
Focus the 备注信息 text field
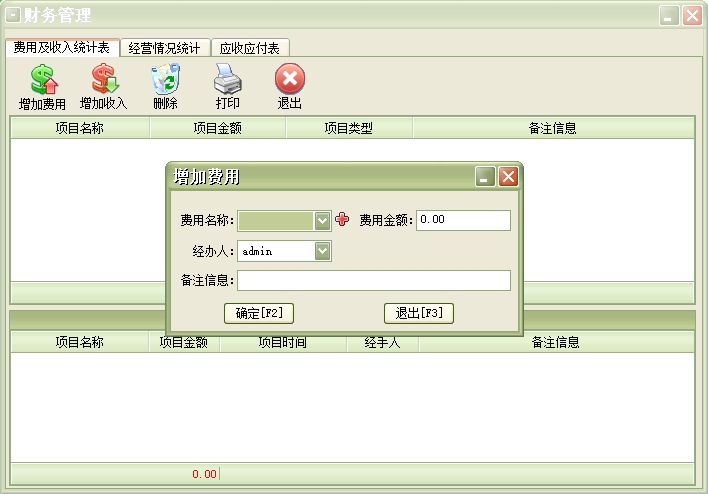click(373, 281)
